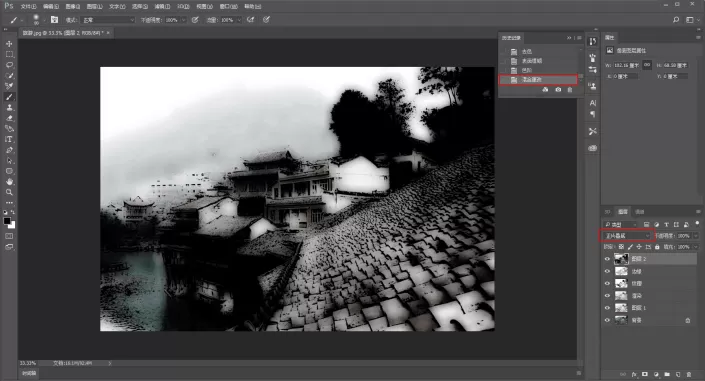Click the foreground color swatch
Screen dimensions: 705x381
click(7, 221)
